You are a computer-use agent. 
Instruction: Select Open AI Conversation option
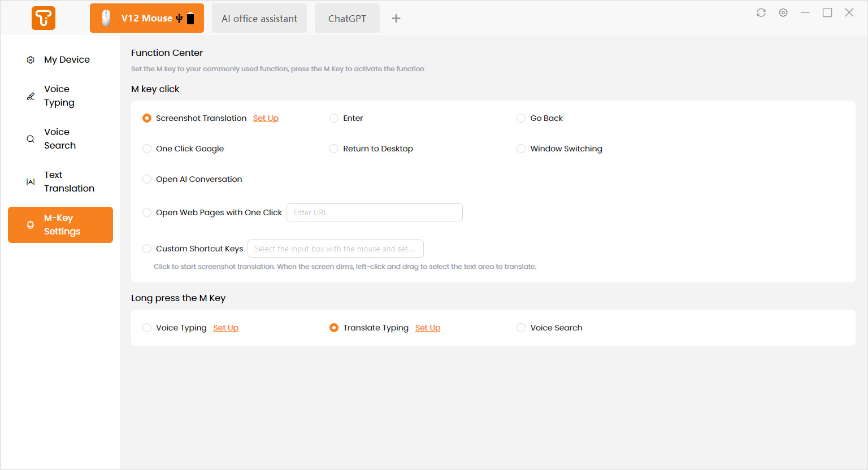(147, 179)
